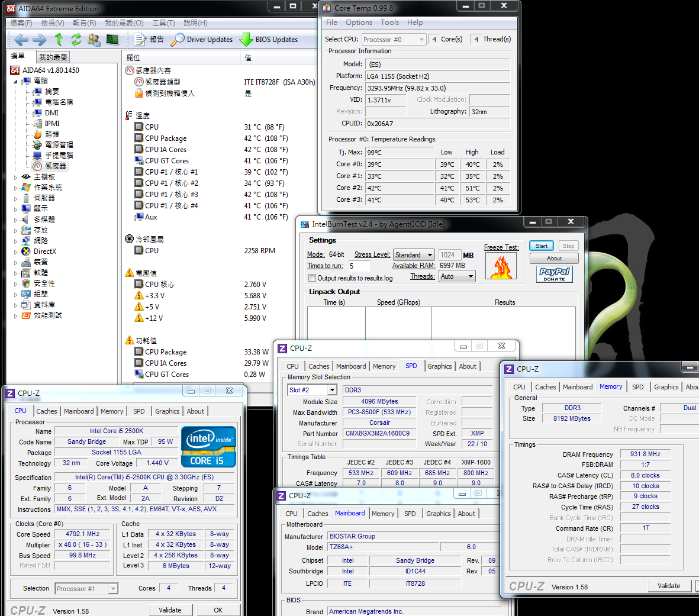Image resolution: width=699 pixels, height=616 pixels.
Task: Click the About button in IntelBurnTest
Action: coord(554,259)
